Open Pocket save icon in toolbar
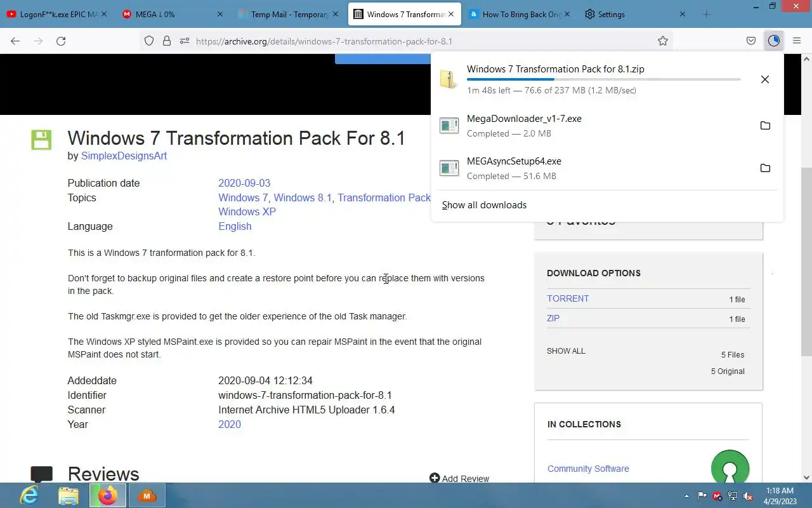The width and height of the screenshot is (812, 508). click(x=751, y=41)
